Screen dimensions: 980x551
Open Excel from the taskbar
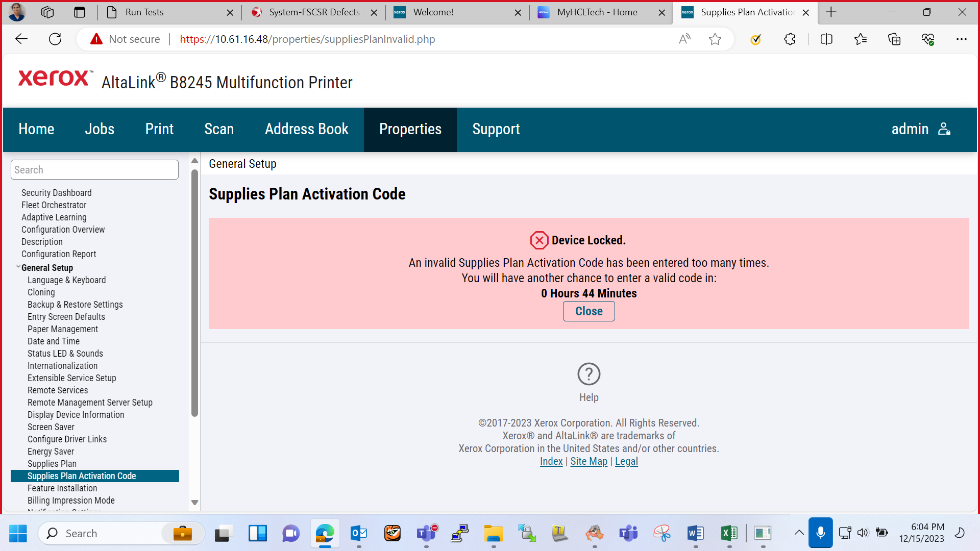[729, 534]
